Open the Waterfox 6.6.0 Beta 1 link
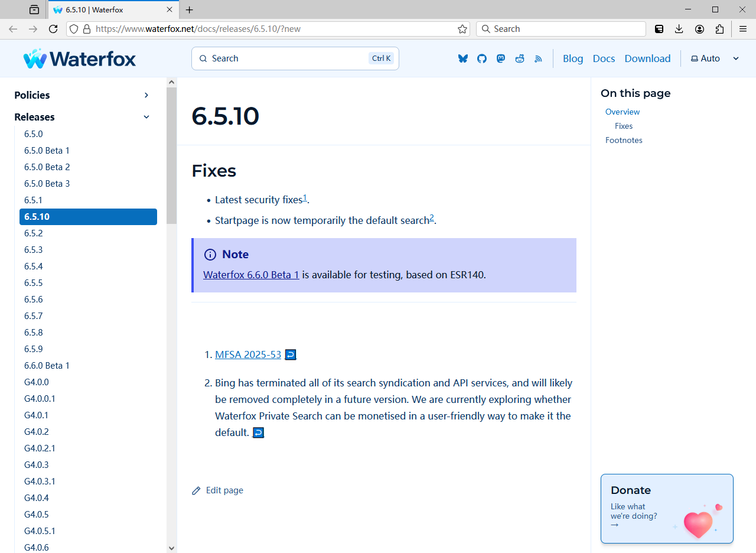The height and width of the screenshot is (553, 756). pos(251,275)
